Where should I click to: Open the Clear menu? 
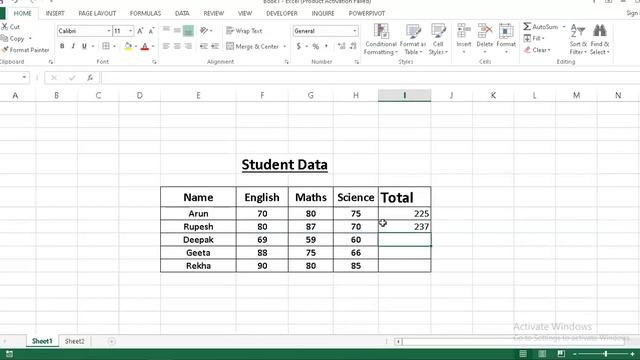pyautogui.click(x=537, y=50)
